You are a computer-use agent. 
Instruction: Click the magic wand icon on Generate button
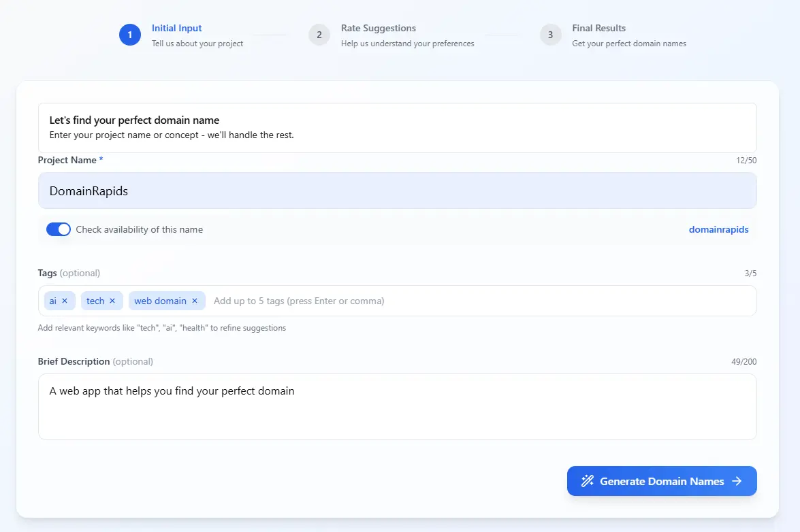pyautogui.click(x=587, y=481)
